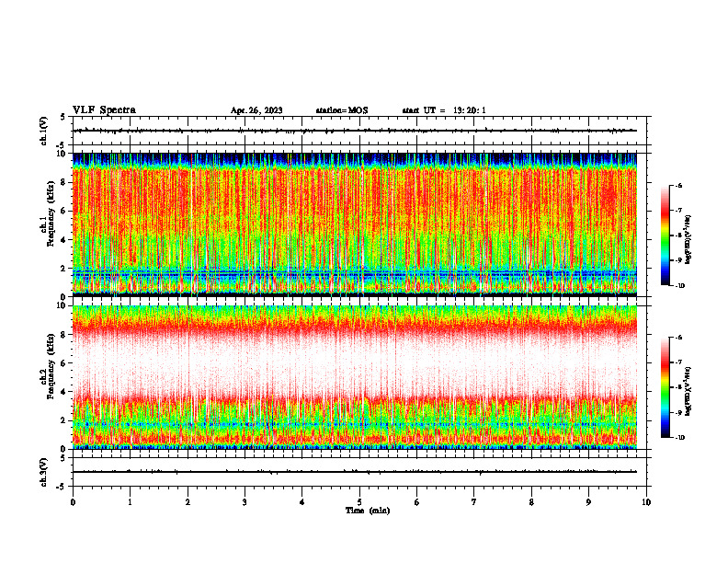Click time axis tick label '2'
This screenshot has height=563, width=728.
[188, 502]
